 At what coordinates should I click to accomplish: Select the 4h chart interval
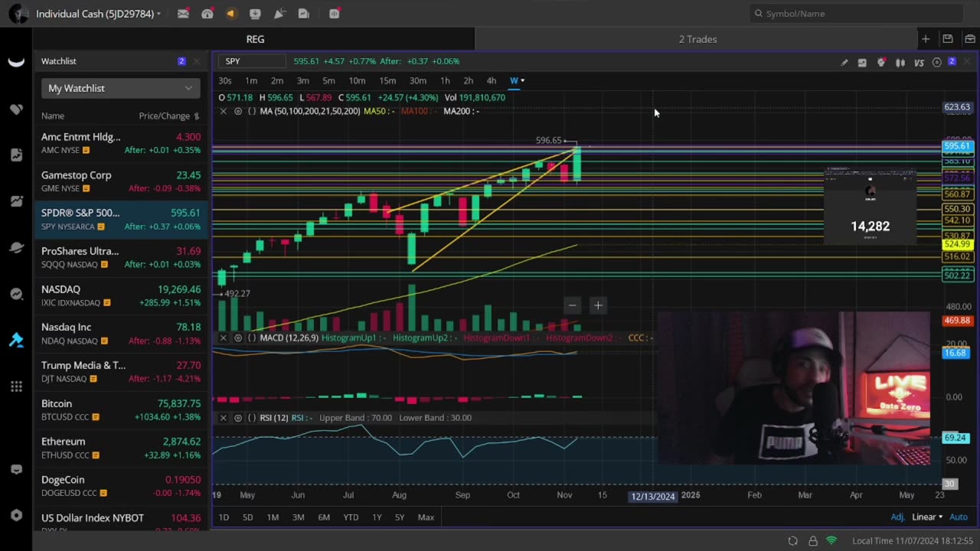click(492, 80)
